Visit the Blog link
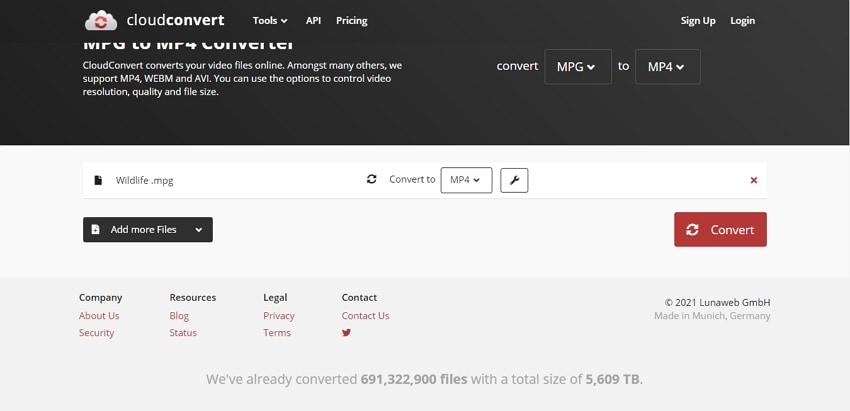 [179, 316]
